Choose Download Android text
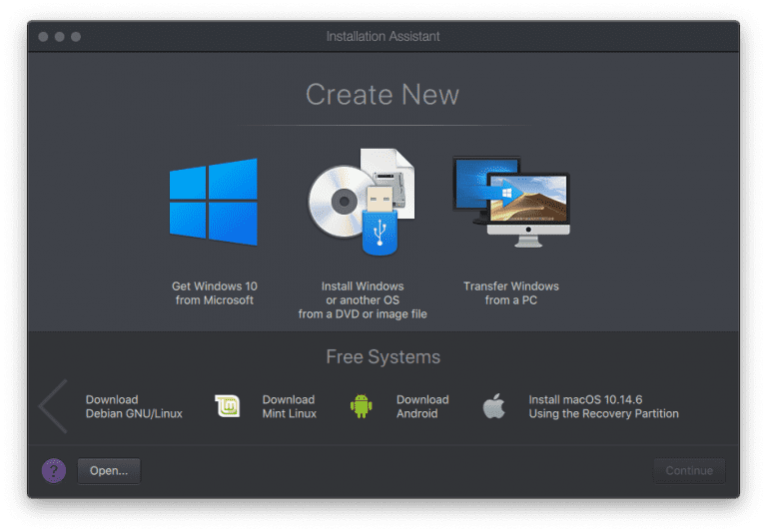 point(422,406)
